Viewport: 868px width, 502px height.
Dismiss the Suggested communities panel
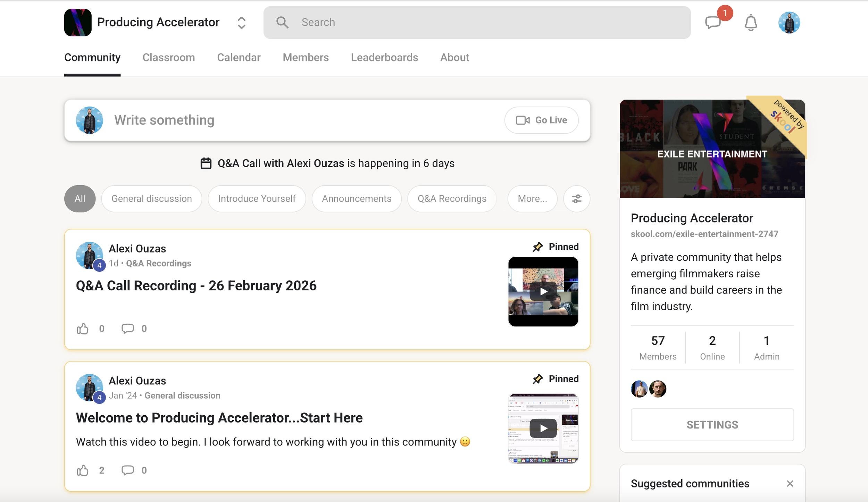pyautogui.click(x=790, y=484)
